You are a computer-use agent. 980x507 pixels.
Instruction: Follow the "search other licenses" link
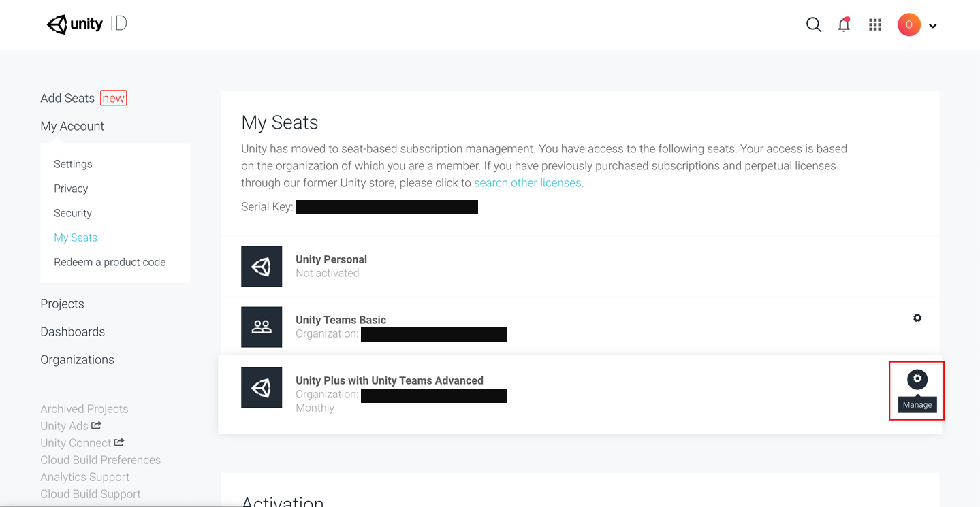pyautogui.click(x=527, y=183)
